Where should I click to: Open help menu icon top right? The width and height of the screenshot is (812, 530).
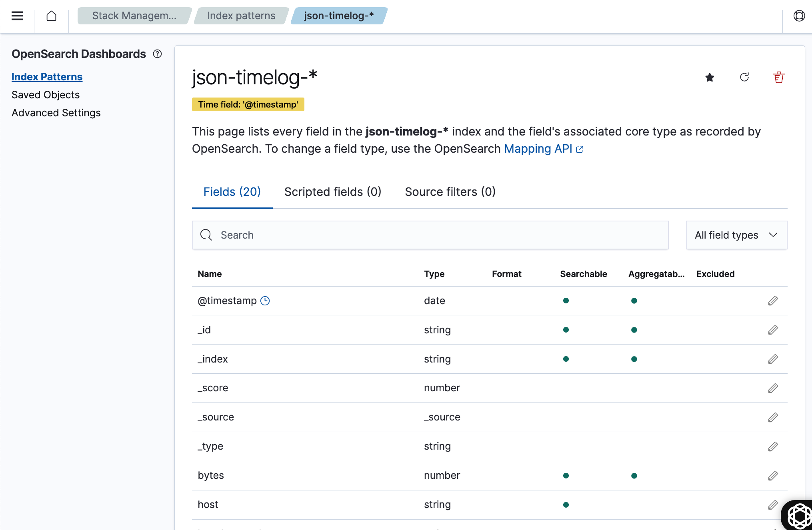pos(799,16)
